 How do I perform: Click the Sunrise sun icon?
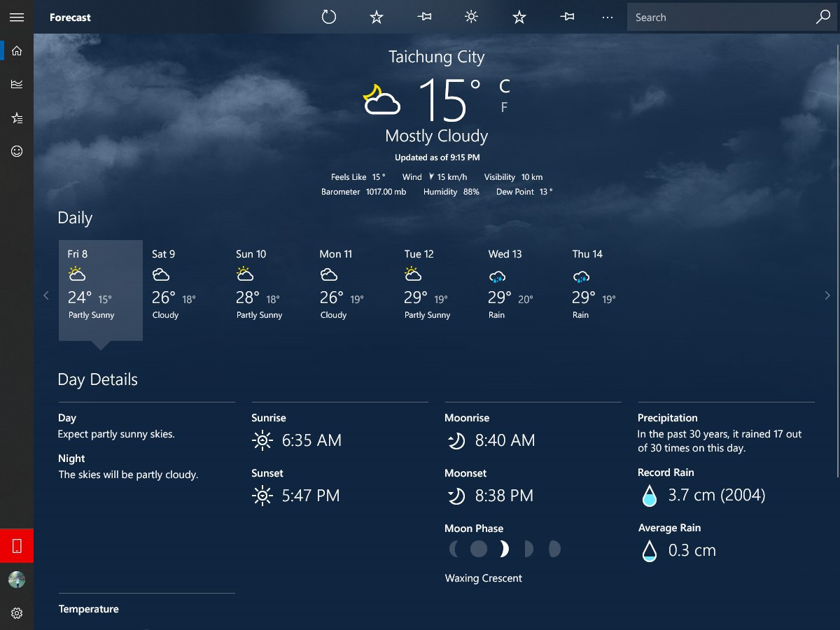click(262, 440)
